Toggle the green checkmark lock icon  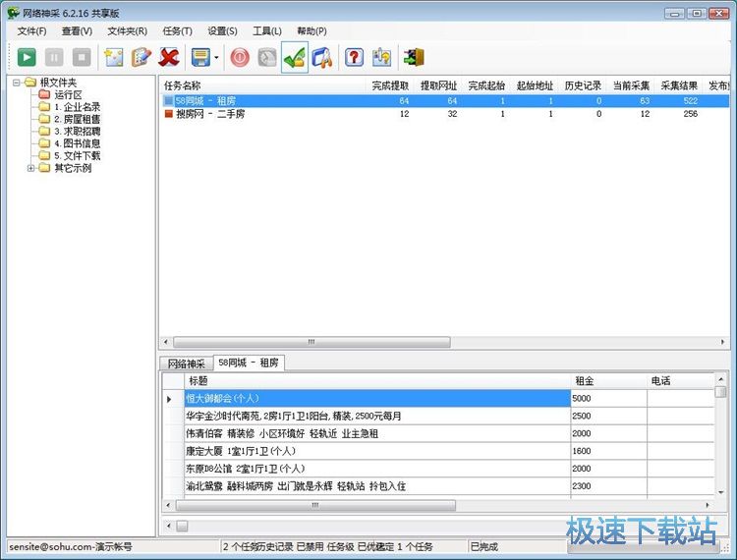coord(295,58)
